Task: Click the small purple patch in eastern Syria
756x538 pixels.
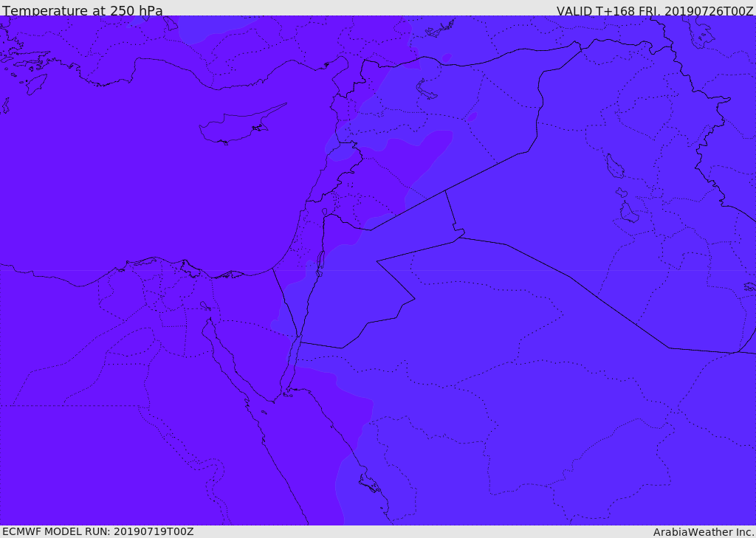Action: click(472, 117)
